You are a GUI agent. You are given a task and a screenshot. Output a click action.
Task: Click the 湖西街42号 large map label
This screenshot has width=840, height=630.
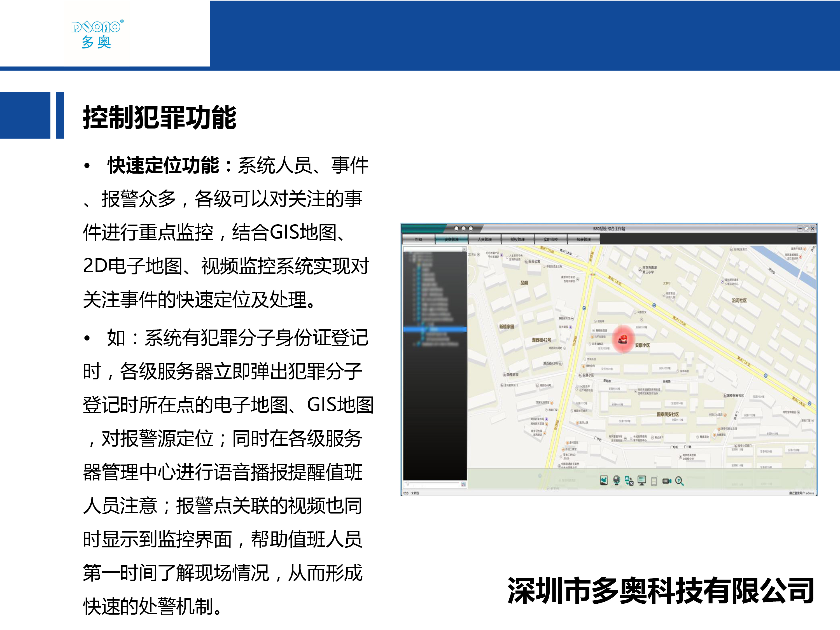click(x=542, y=340)
